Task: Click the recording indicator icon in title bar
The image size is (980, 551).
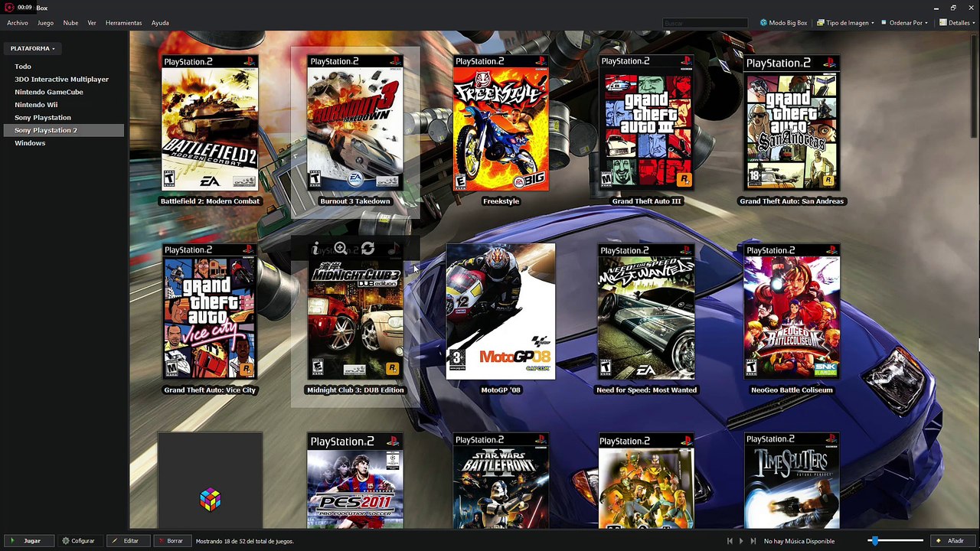Action: pyautogui.click(x=9, y=8)
